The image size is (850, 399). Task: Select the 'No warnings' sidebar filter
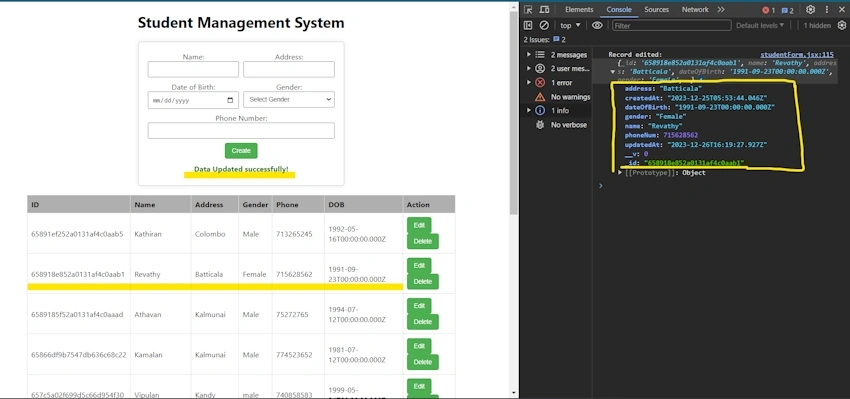coord(562,97)
